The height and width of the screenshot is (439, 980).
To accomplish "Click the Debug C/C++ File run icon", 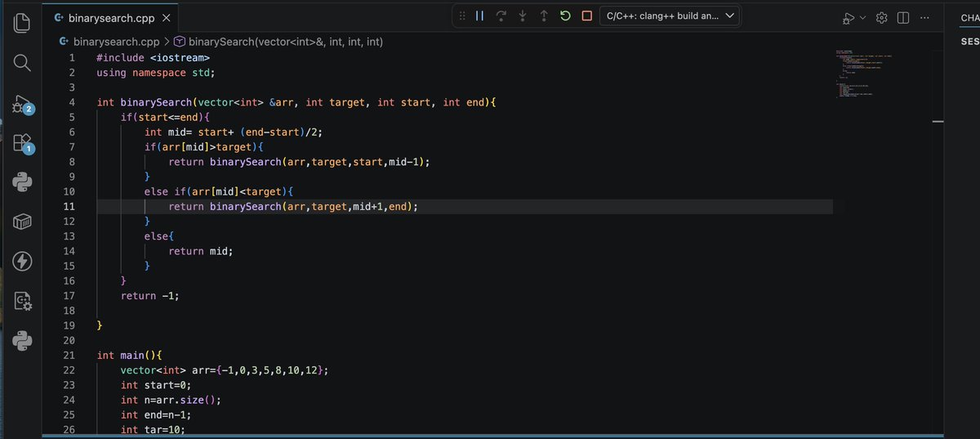I will pos(849,18).
